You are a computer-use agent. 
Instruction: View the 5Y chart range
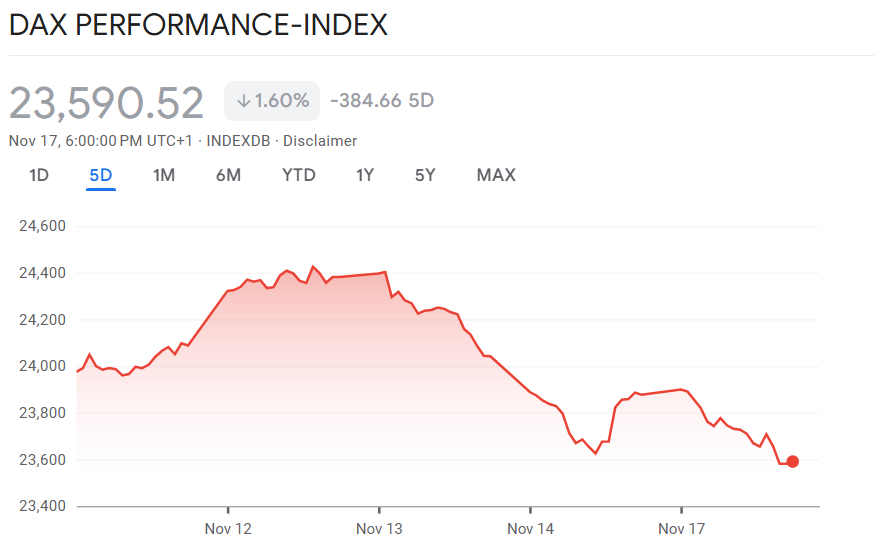(x=425, y=175)
